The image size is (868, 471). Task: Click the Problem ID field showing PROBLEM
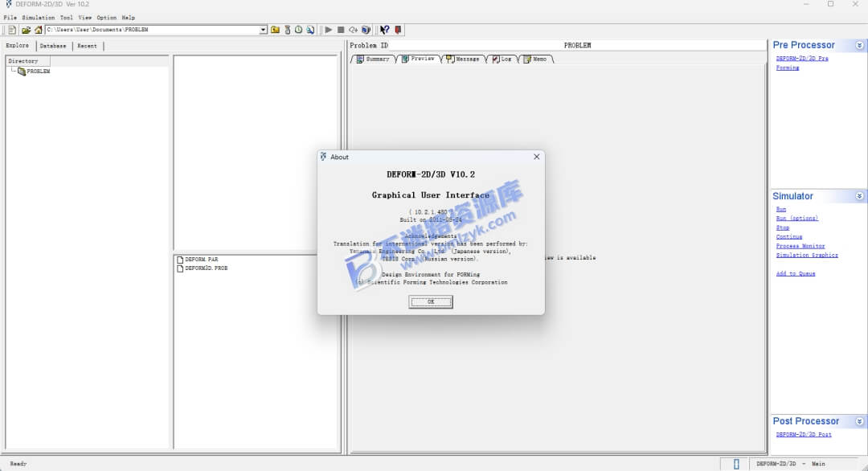coord(577,45)
